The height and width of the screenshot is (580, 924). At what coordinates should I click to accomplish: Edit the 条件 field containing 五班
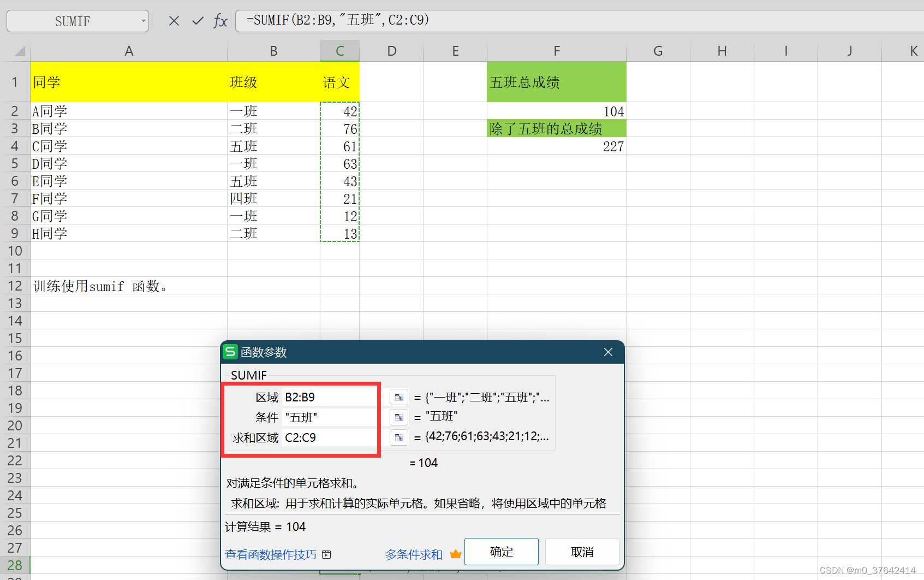(x=327, y=417)
